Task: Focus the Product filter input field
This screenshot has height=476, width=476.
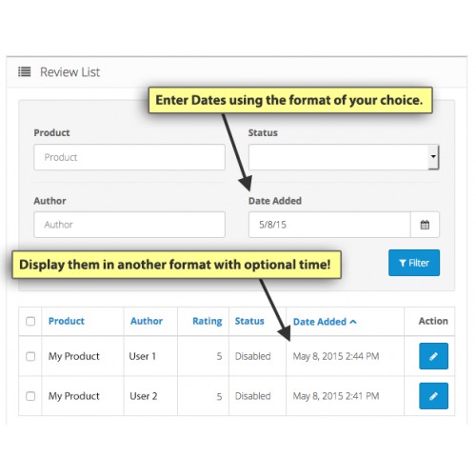Action: tap(129, 157)
